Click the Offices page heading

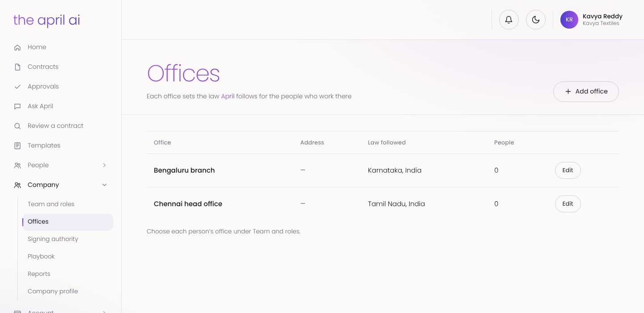click(x=183, y=74)
